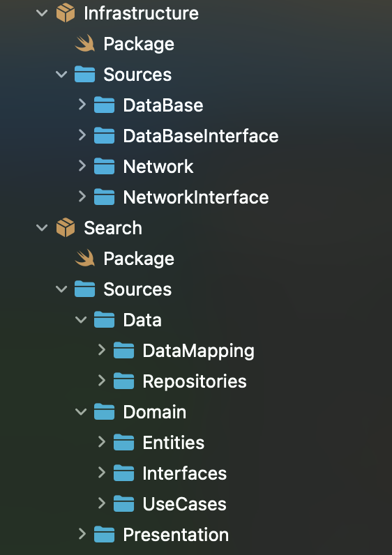The width and height of the screenshot is (392, 555).
Task: Click the Data folder icon
Action: pos(105,320)
